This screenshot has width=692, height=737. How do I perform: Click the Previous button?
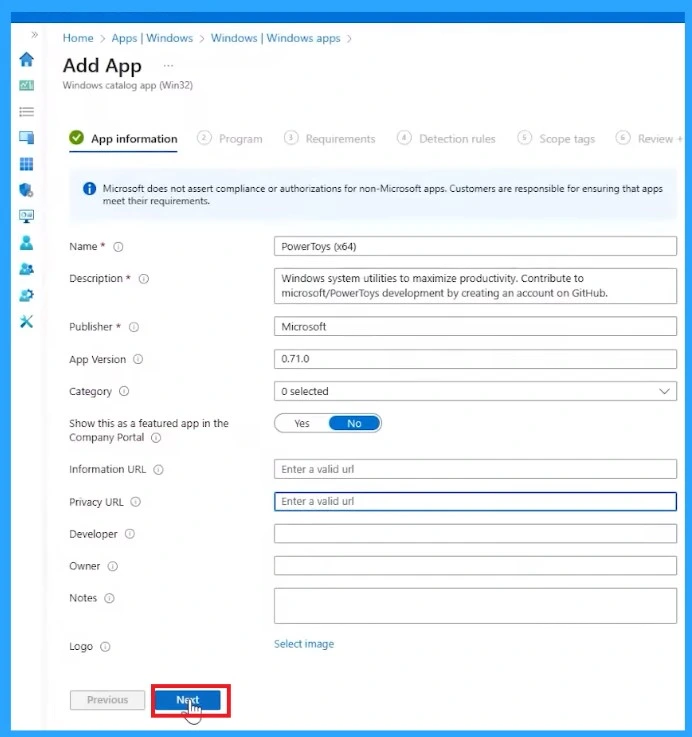[107, 700]
